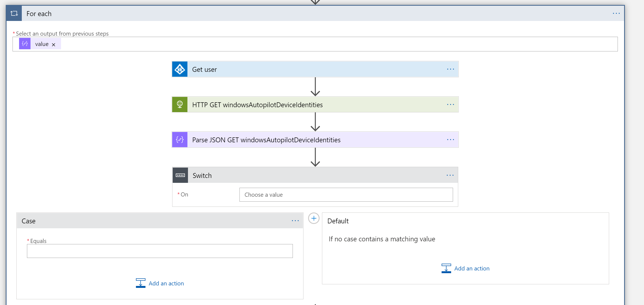Click Add an action under Default
644x305 pixels.
click(472, 268)
